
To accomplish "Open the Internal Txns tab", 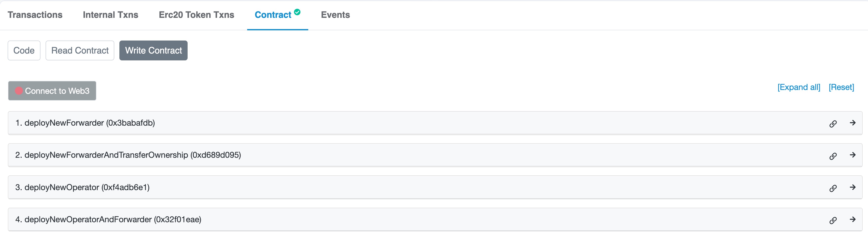I will click(110, 15).
